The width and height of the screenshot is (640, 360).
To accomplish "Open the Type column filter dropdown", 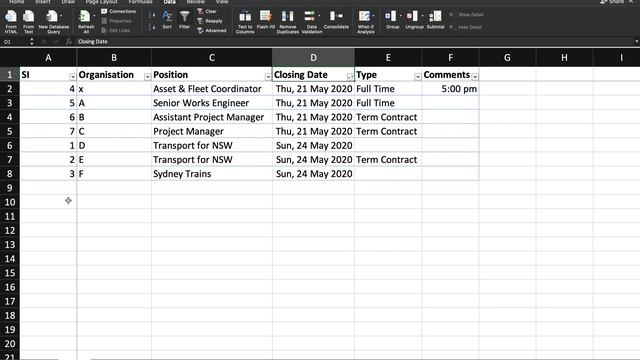I will click(418, 76).
